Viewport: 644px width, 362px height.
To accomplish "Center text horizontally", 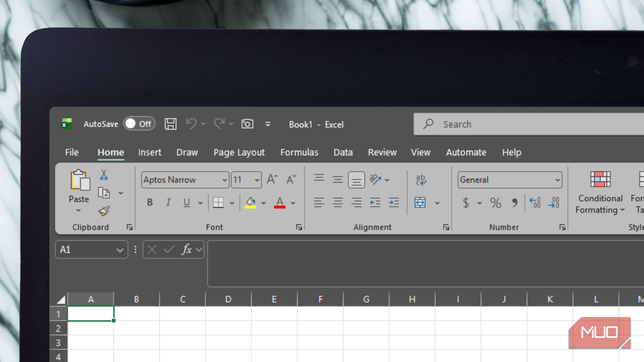I will coord(338,202).
